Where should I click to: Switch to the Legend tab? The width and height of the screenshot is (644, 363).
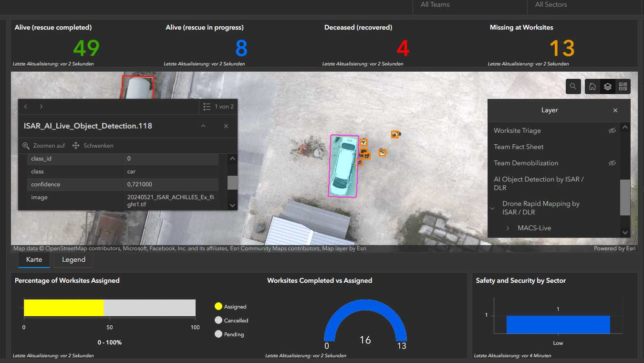[x=73, y=260]
